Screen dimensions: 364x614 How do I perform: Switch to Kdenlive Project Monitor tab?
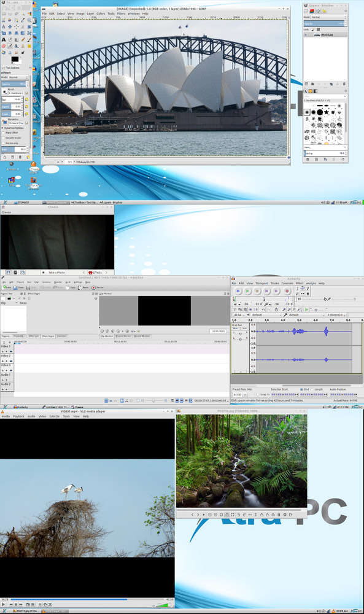pos(123,336)
